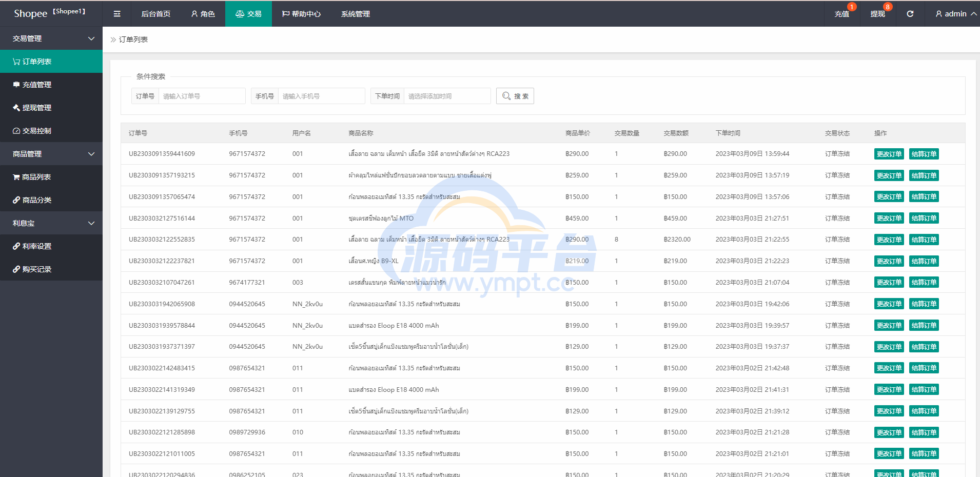
Task: Click the Shopee logo text
Action: click(30, 14)
